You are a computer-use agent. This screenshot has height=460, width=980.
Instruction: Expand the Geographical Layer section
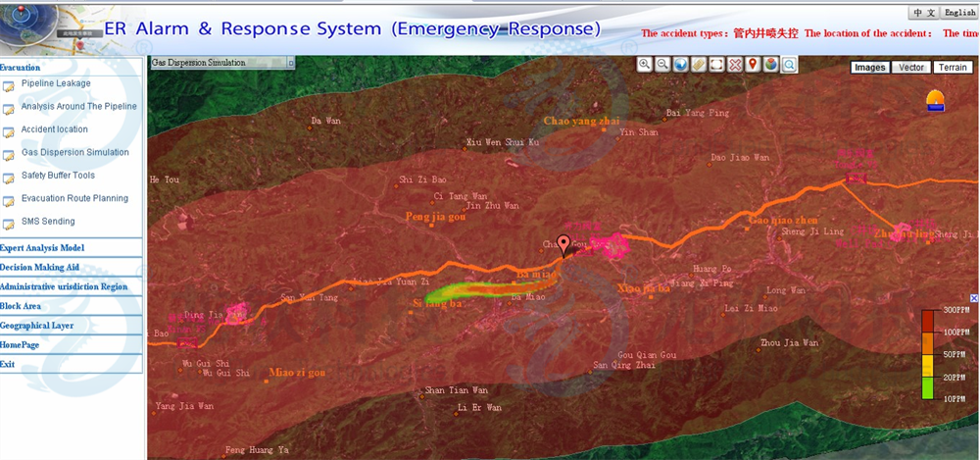coord(36,326)
